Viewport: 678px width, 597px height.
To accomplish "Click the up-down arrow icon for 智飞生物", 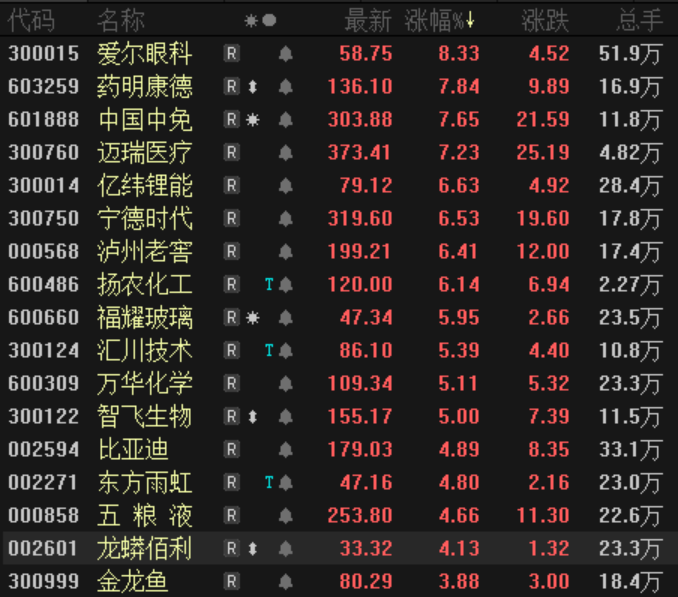I will [253, 416].
